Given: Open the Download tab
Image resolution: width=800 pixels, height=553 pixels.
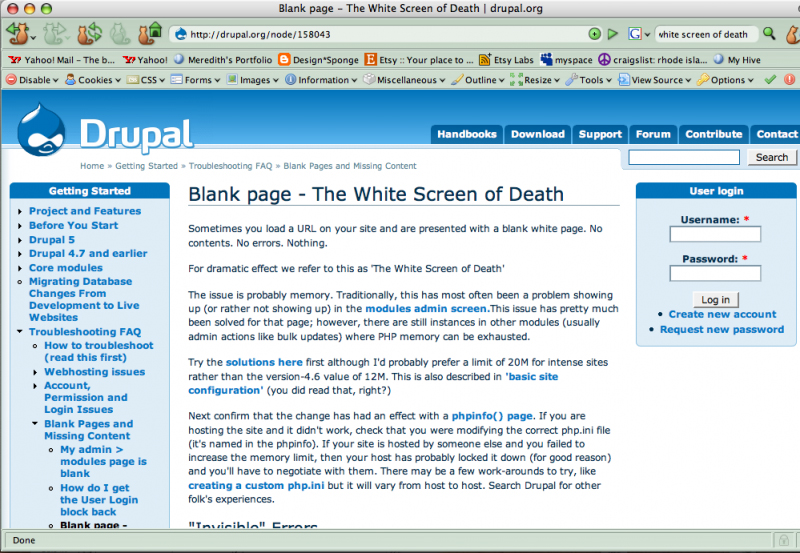Looking at the screenshot, I should [x=538, y=134].
